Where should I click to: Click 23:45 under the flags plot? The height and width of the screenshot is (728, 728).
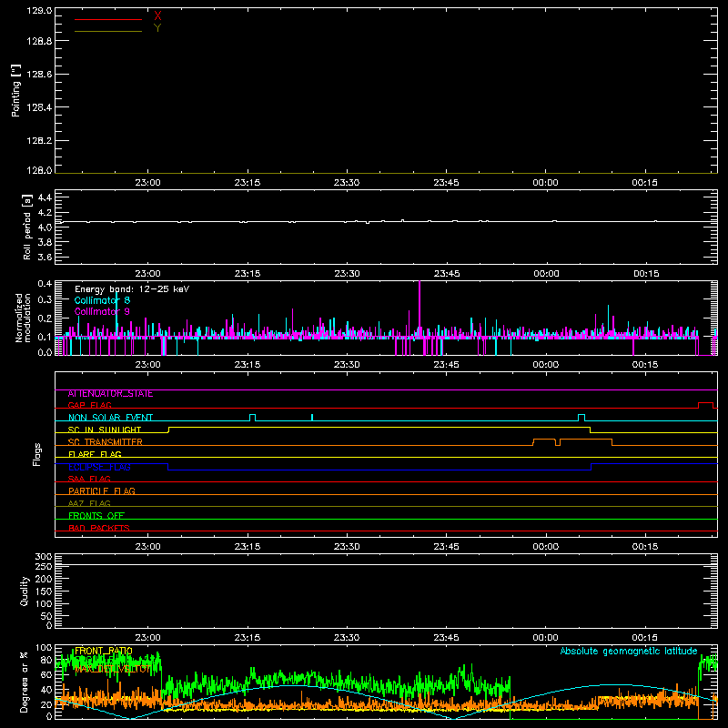click(x=446, y=547)
